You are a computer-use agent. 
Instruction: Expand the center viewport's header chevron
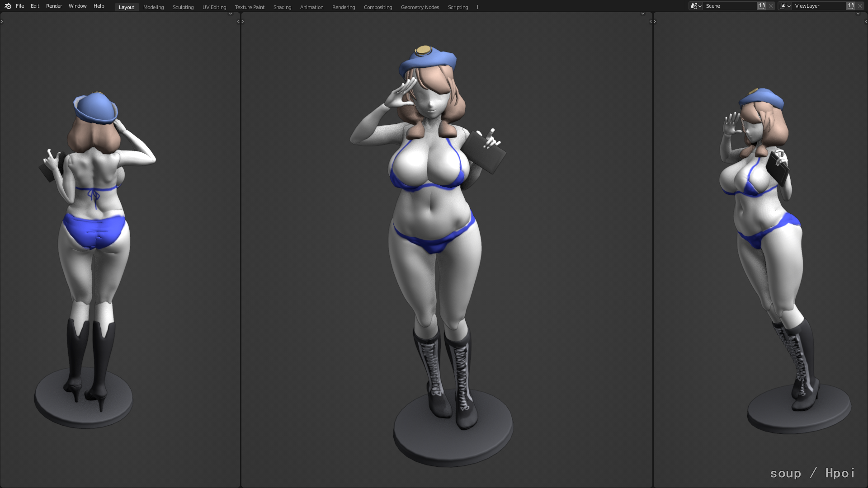tap(643, 14)
